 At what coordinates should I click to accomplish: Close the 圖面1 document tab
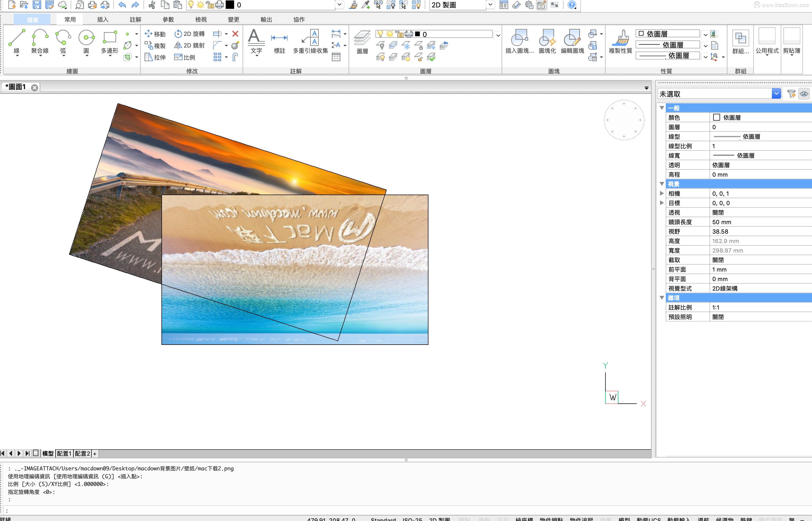coord(35,88)
